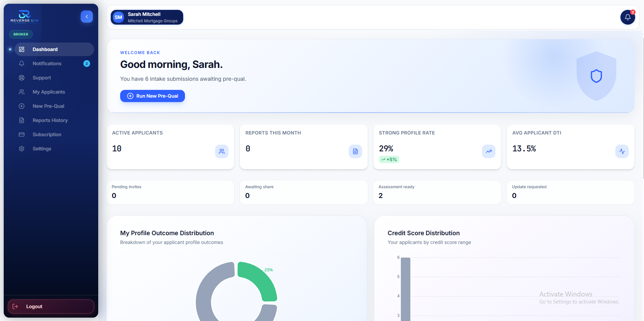Screen dimensions: 644x321
Task: Click the Dashboard grid icon
Action: (22, 49)
